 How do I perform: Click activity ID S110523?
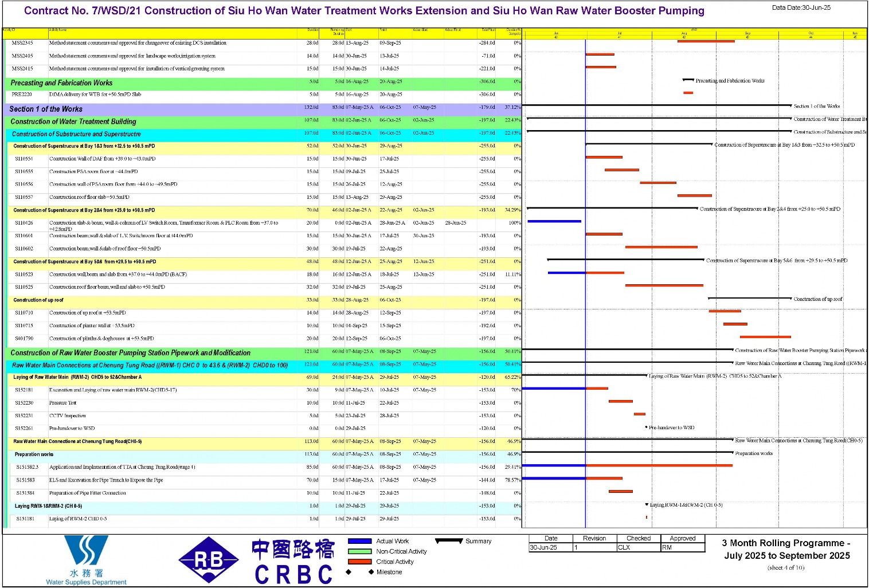click(24, 275)
